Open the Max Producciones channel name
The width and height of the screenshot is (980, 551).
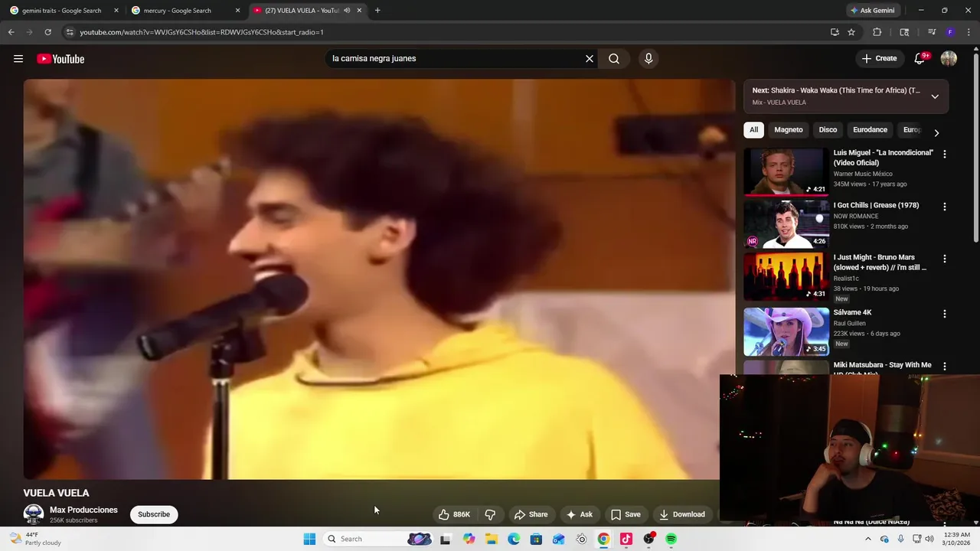pos(83,510)
